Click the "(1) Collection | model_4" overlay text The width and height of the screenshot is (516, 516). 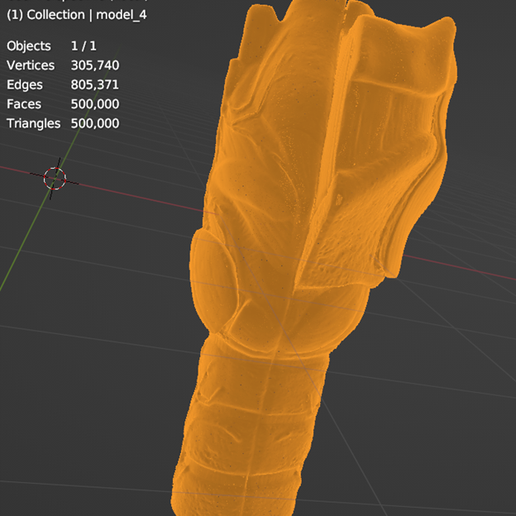(x=77, y=15)
